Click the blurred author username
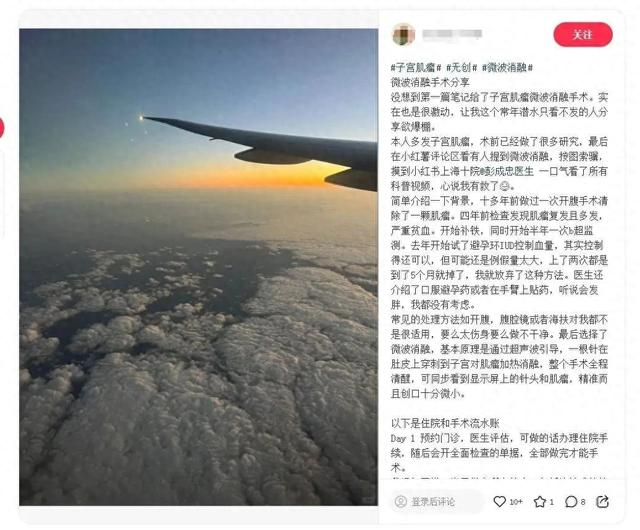640x530 pixels. point(452,34)
